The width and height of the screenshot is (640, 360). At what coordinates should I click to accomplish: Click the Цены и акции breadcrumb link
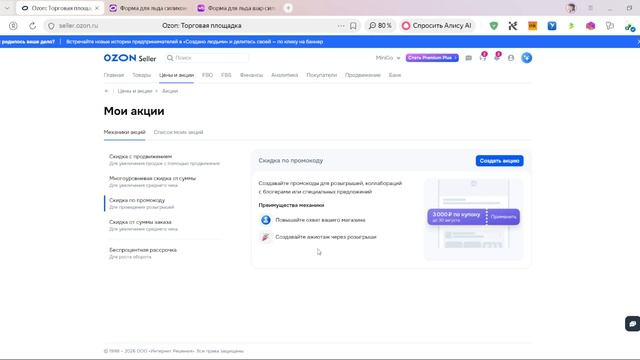point(135,91)
